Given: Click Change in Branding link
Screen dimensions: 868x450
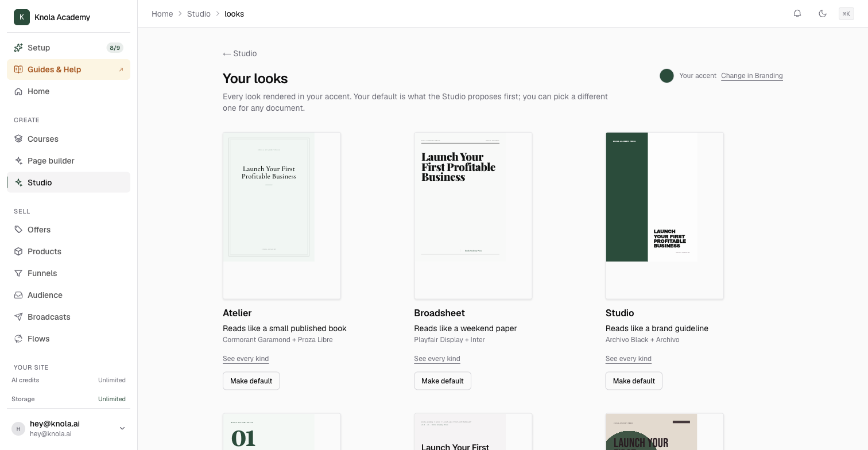Looking at the screenshot, I should [x=751, y=76].
